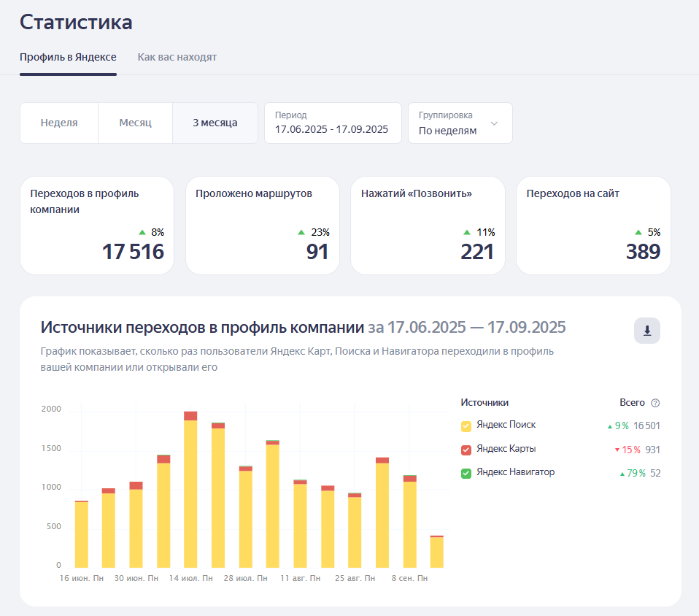Viewport: 699px width, 616px height.
Task: Open the Период date range picker
Action: [332, 123]
